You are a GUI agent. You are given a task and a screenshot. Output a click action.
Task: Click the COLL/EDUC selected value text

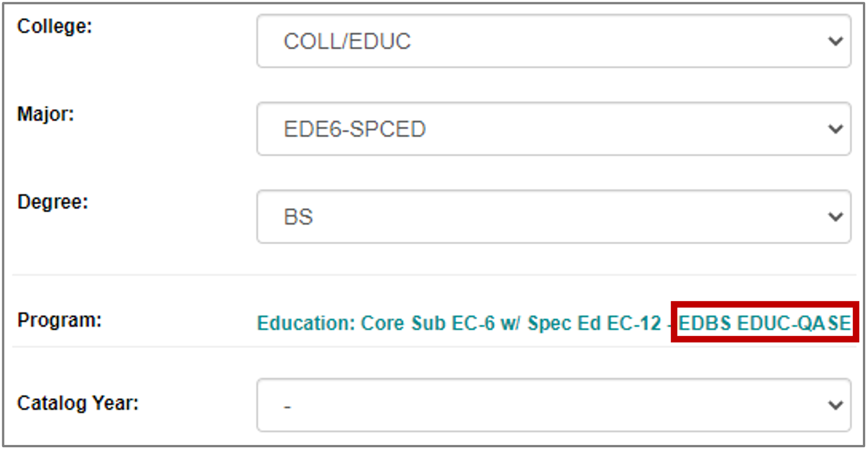[x=347, y=41]
